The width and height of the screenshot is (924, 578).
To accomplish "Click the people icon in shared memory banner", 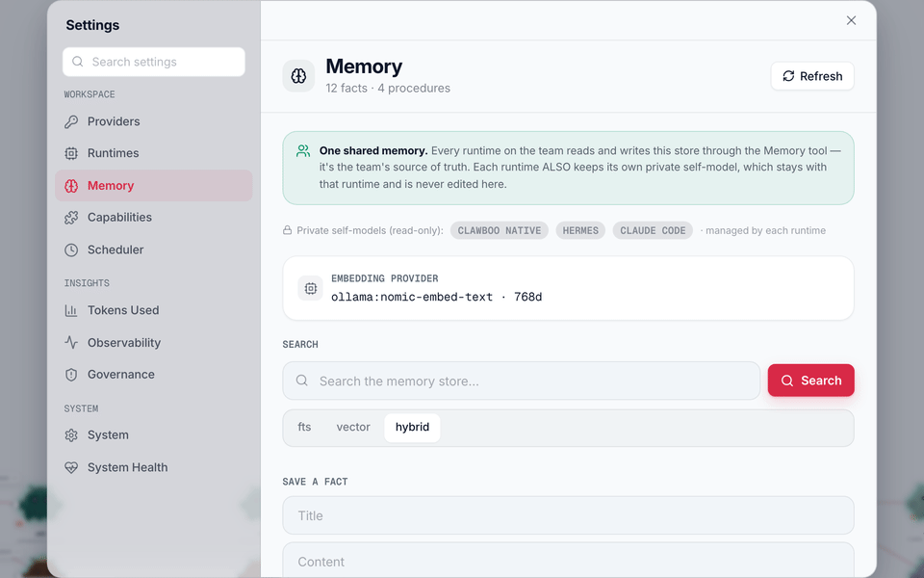I will point(303,151).
